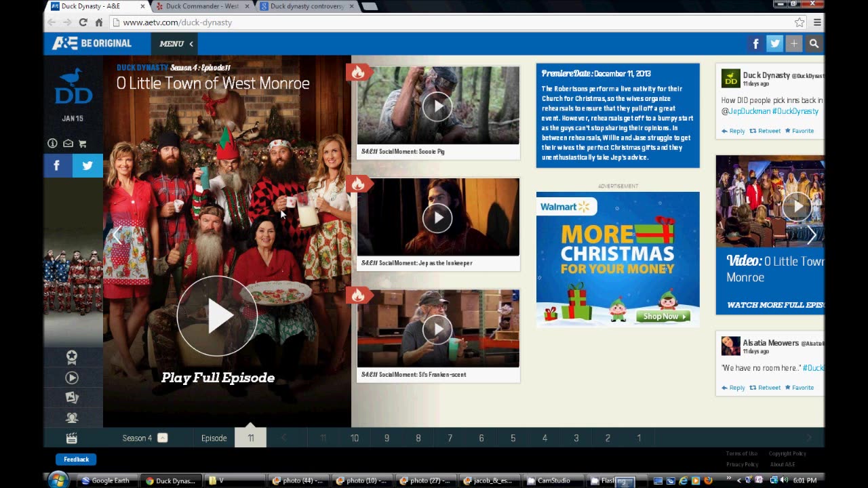868x488 pixels.
Task: Launch Internet Explorer from quick launch
Action: (683, 481)
